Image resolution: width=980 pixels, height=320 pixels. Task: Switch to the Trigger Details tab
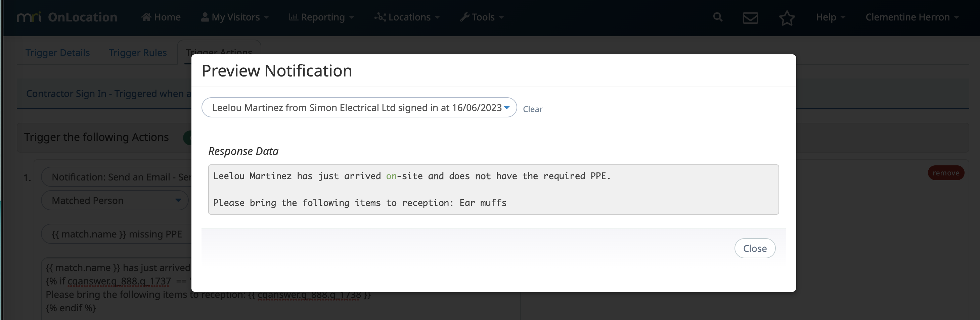(57, 52)
